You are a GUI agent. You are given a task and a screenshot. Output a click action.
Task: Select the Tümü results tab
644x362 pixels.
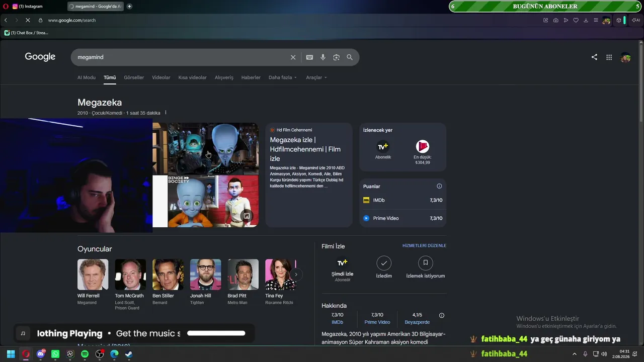pyautogui.click(x=110, y=77)
